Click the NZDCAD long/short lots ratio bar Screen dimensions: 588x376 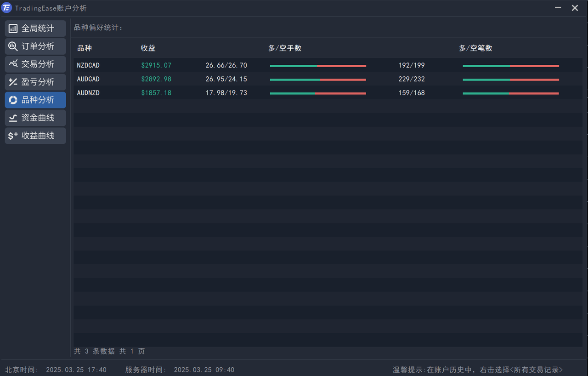pos(318,66)
